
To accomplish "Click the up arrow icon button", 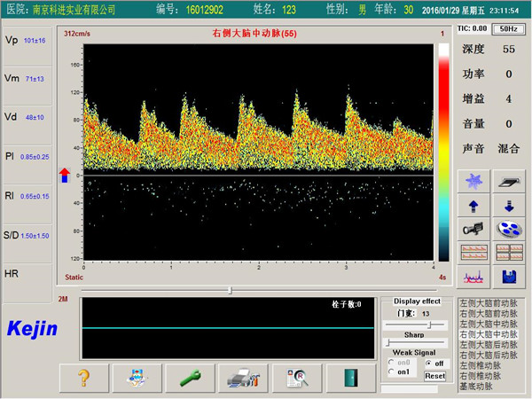I will click(x=472, y=205).
